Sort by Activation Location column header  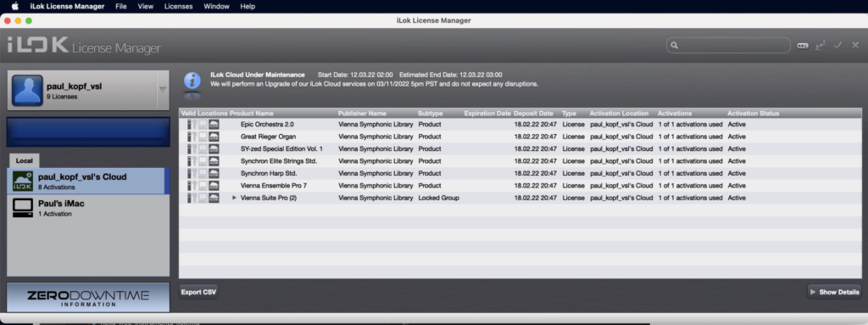click(618, 113)
